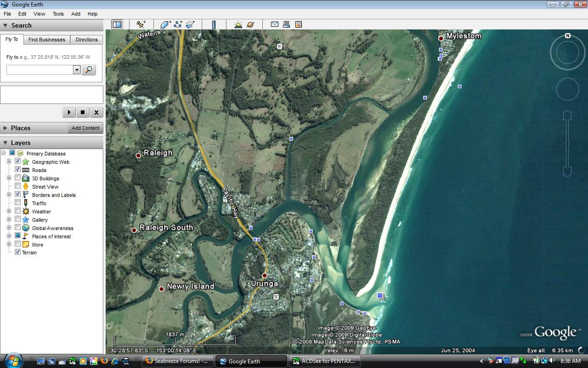Viewport: 588px width, 368px height.
Task: Collapse the Layers panel header
Action: coord(6,143)
